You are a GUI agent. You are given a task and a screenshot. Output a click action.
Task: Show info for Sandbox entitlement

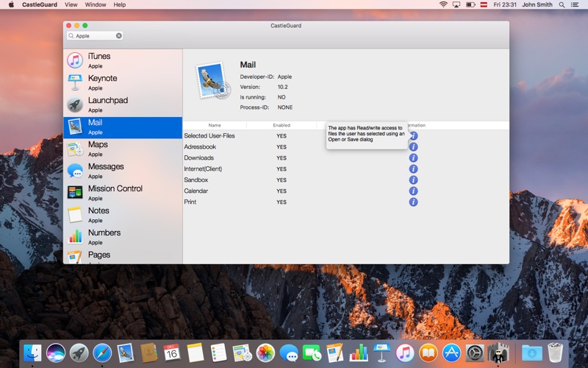coord(413,180)
